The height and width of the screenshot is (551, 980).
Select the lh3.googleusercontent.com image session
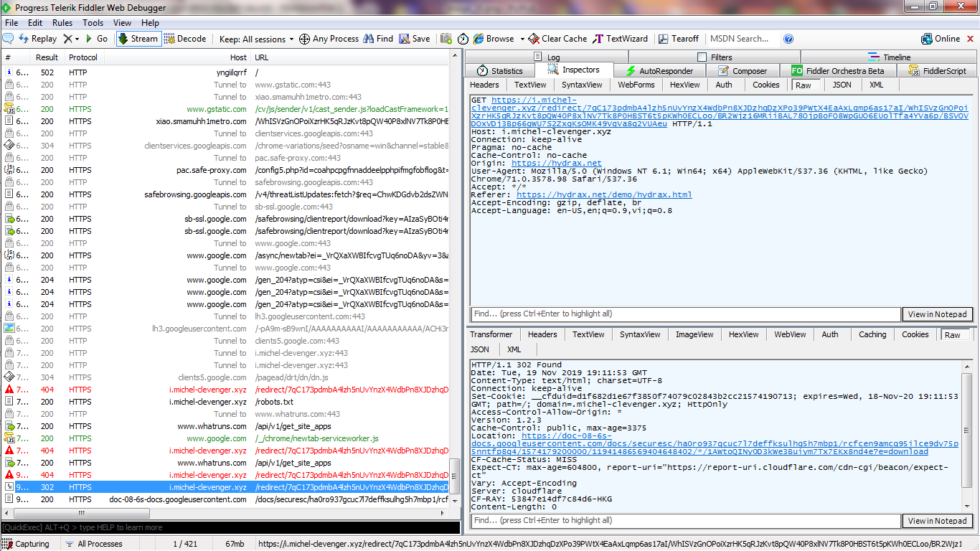click(x=226, y=329)
